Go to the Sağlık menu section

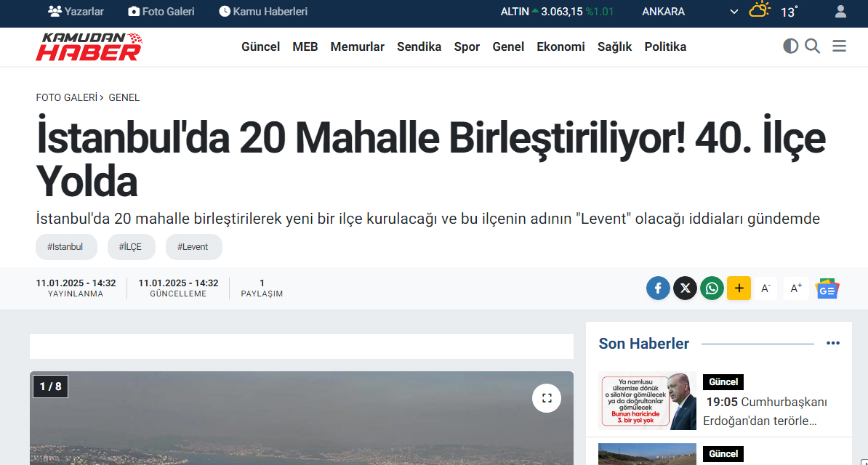[x=614, y=47]
